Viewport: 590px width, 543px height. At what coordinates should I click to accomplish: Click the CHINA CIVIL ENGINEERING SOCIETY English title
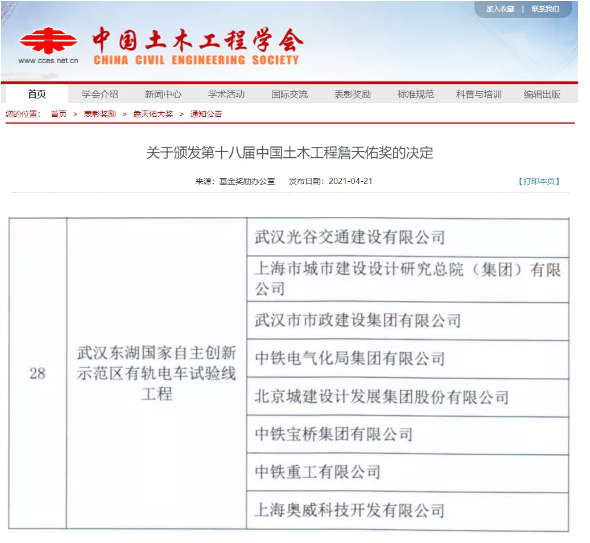pyautogui.click(x=196, y=60)
